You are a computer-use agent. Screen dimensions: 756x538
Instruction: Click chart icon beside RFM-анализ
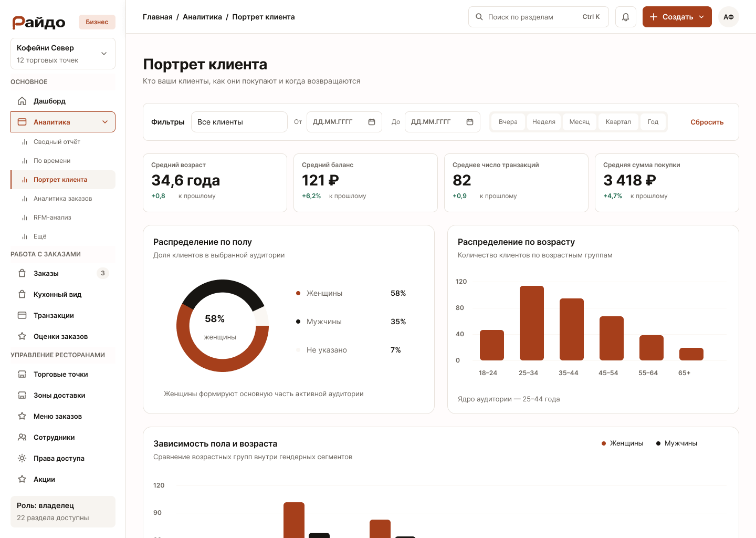25,218
